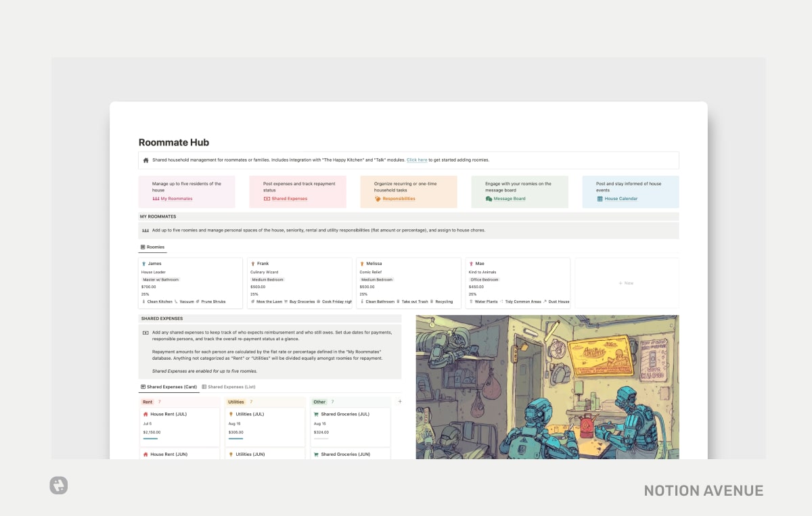
Task: Click the Shared Expenses card icon
Action: tap(267, 199)
